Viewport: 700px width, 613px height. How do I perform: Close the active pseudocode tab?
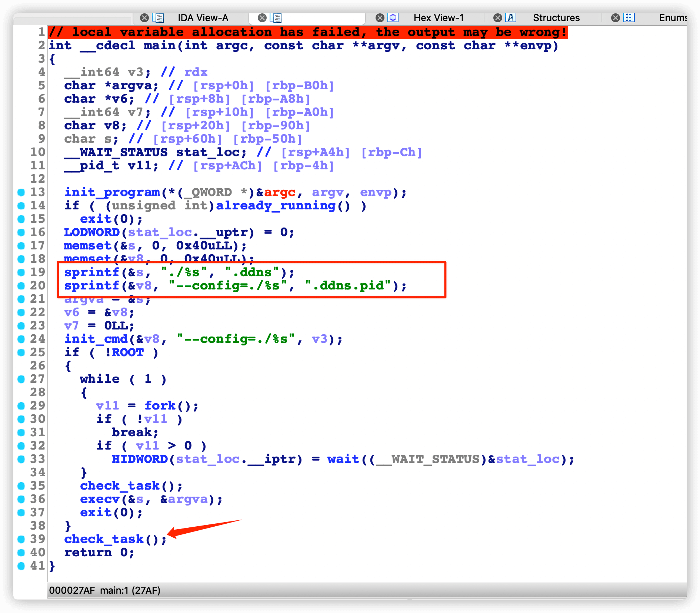pos(262,18)
